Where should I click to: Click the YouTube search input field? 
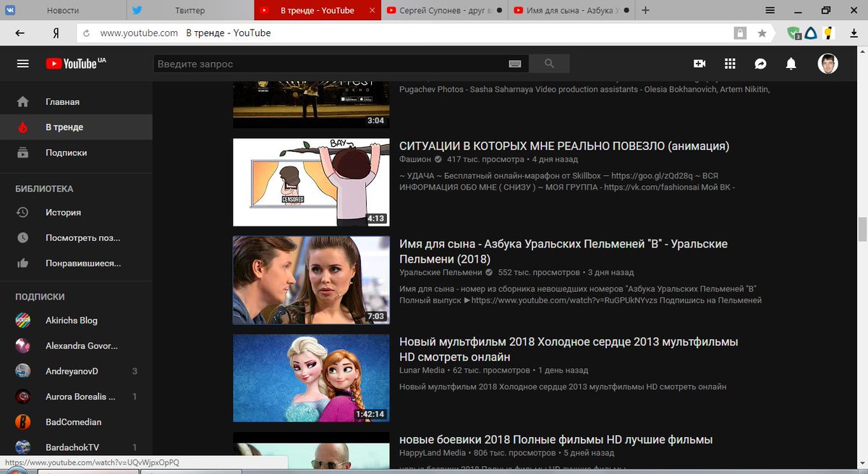point(331,64)
